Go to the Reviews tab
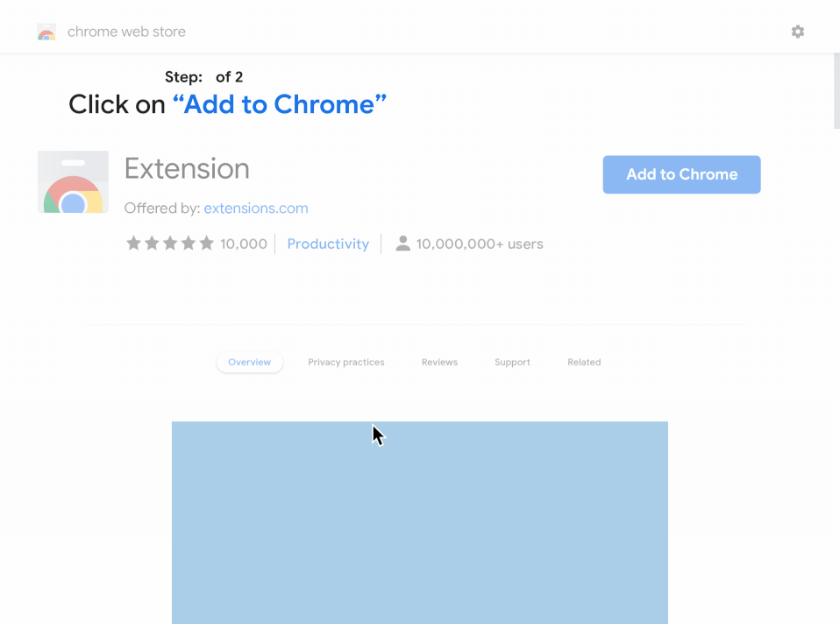The width and height of the screenshot is (840, 624). pyautogui.click(x=439, y=362)
